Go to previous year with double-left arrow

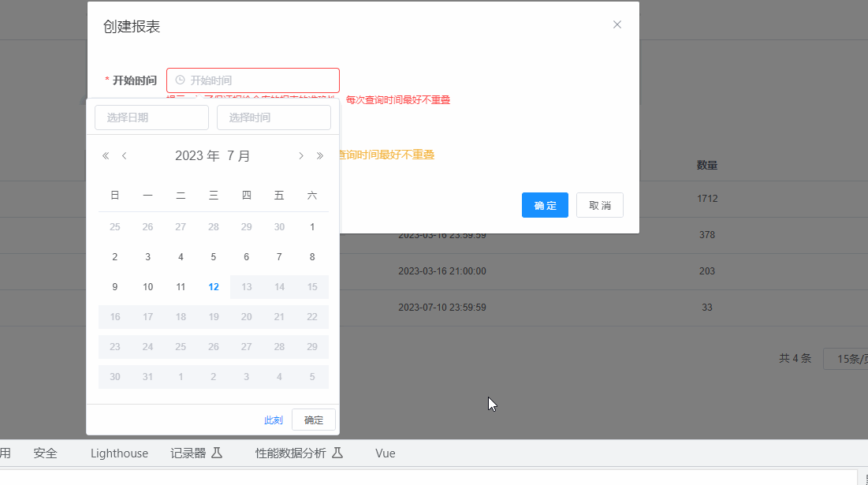pos(106,155)
